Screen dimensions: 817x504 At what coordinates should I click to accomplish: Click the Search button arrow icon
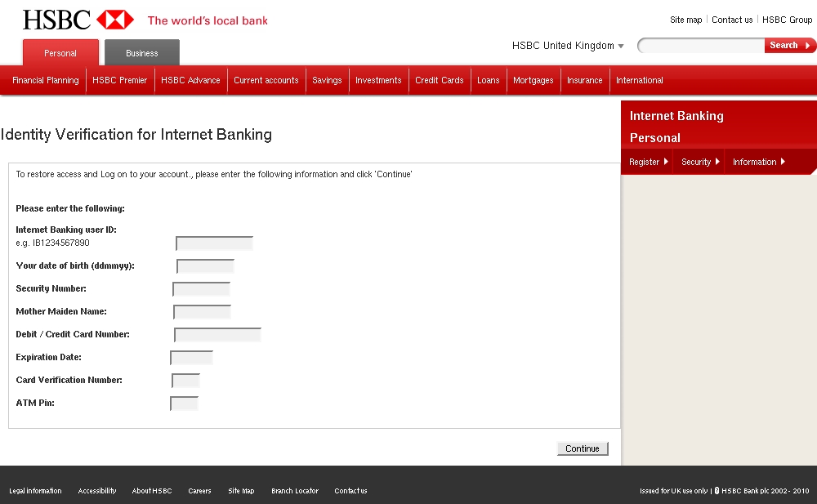pyautogui.click(x=807, y=46)
